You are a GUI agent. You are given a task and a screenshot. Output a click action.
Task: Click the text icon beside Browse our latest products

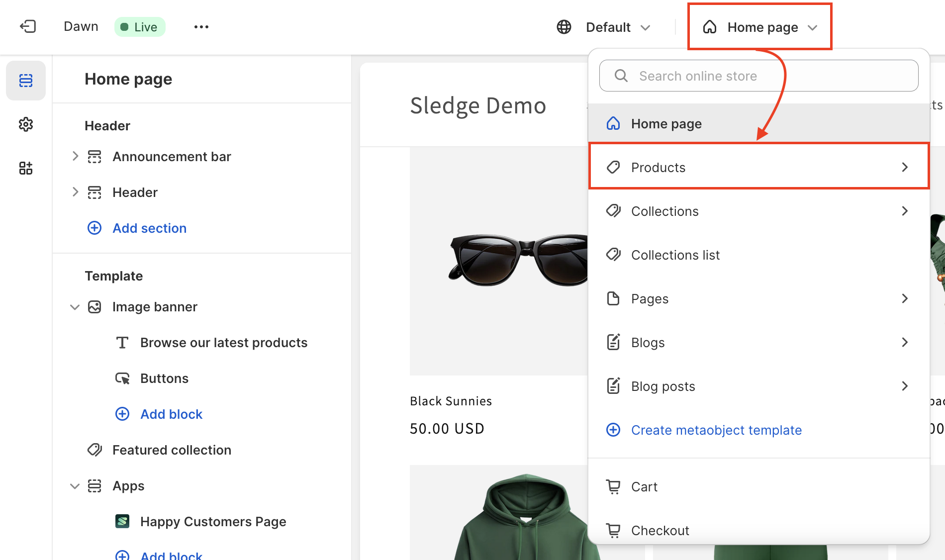[x=122, y=342]
